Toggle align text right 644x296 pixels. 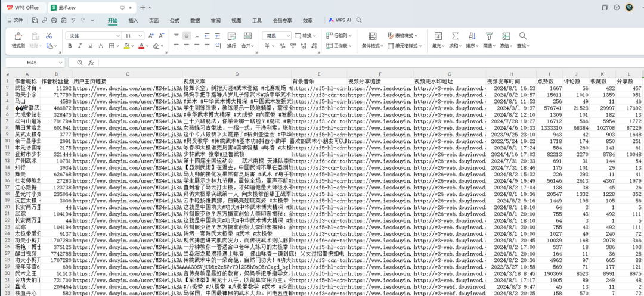click(x=197, y=46)
